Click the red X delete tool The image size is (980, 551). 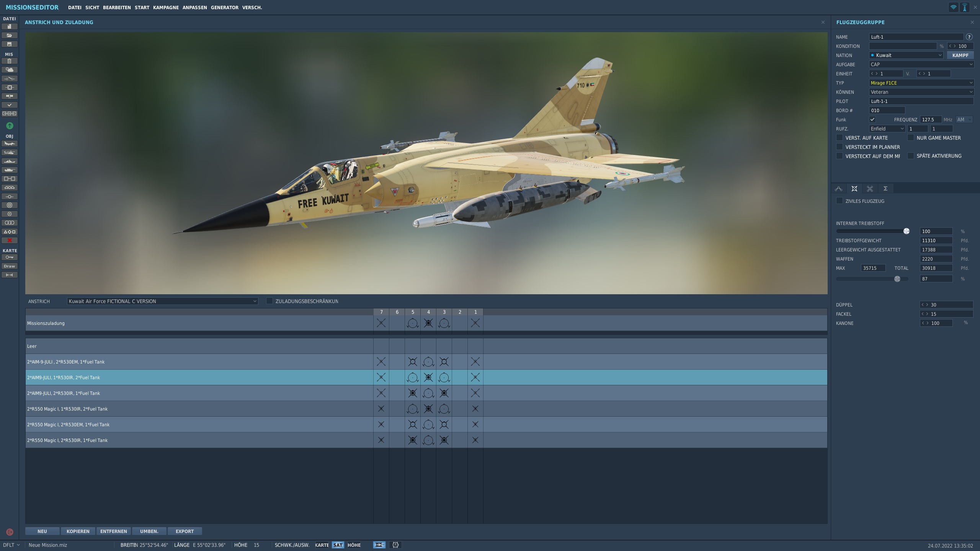point(10,240)
